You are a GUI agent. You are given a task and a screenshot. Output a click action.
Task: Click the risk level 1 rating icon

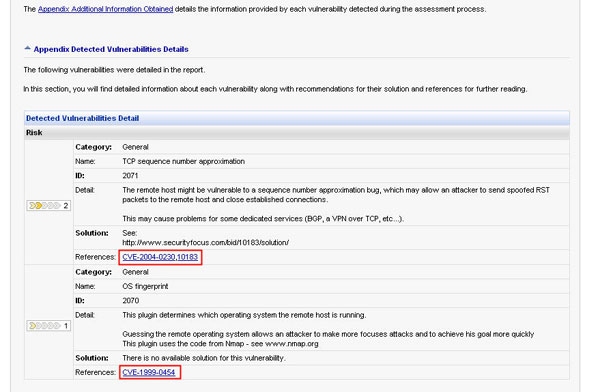click(49, 326)
